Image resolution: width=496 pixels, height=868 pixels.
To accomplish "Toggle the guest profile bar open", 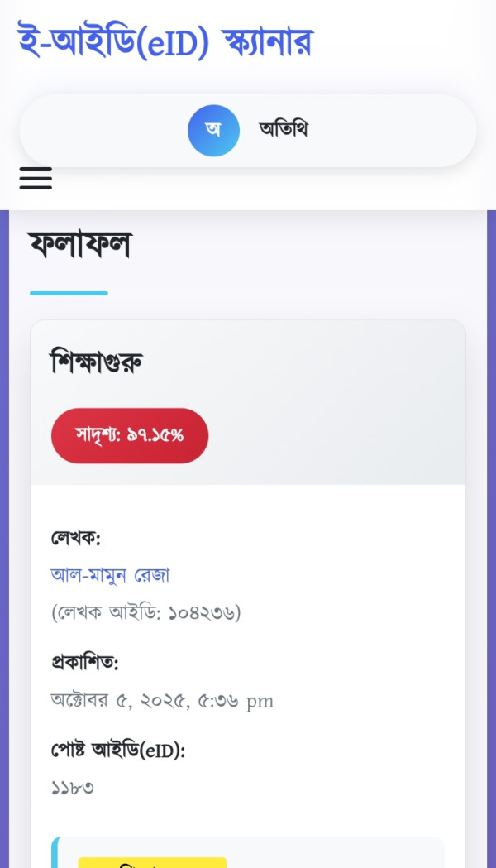I will [248, 130].
